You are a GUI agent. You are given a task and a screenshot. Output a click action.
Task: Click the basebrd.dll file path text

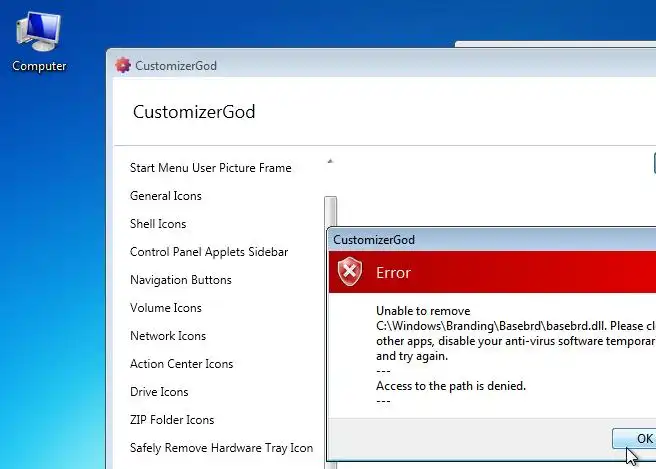[491, 326]
